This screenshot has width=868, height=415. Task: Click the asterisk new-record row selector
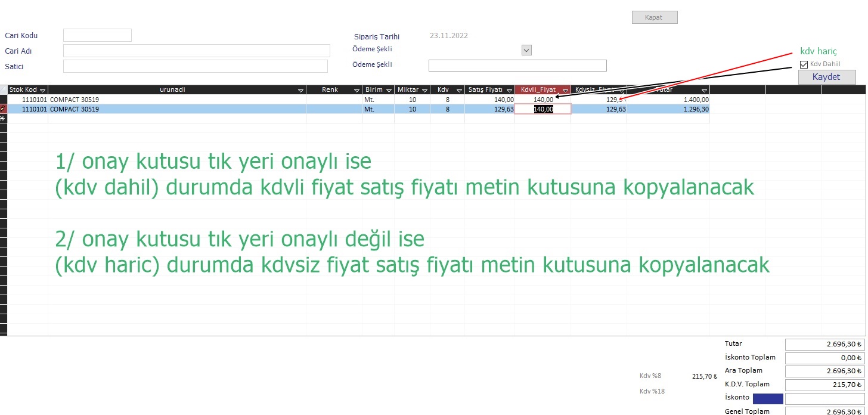coord(4,119)
